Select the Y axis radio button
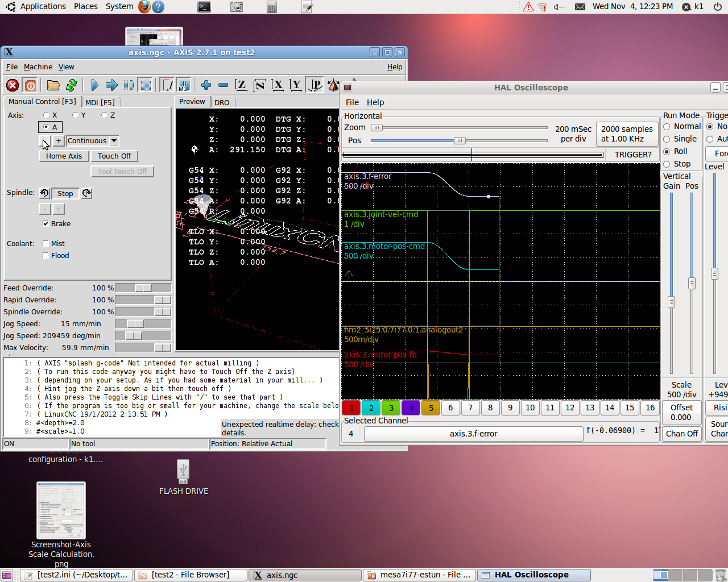Screen dimensions: 728x582 [75, 115]
